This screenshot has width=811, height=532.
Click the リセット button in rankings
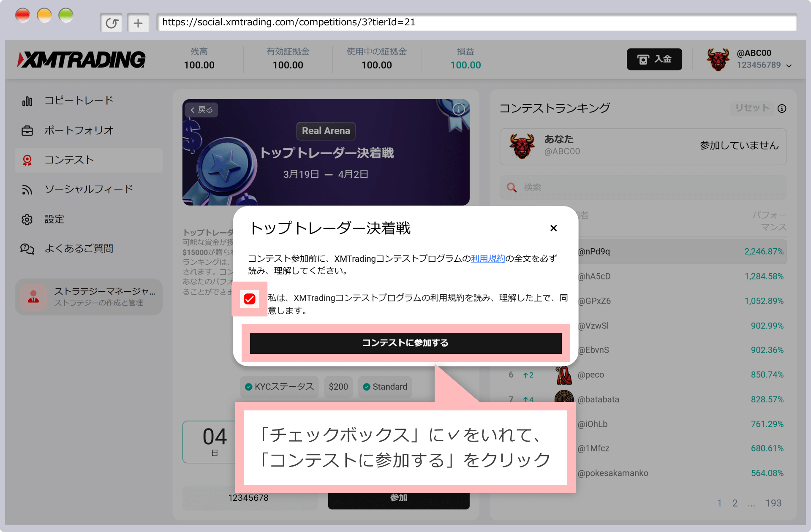tap(752, 108)
